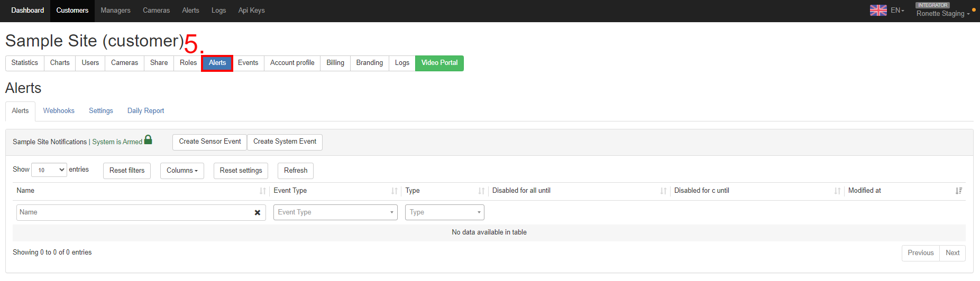Sort by Disabled for c until arrows
The image size is (980, 281).
[837, 191]
